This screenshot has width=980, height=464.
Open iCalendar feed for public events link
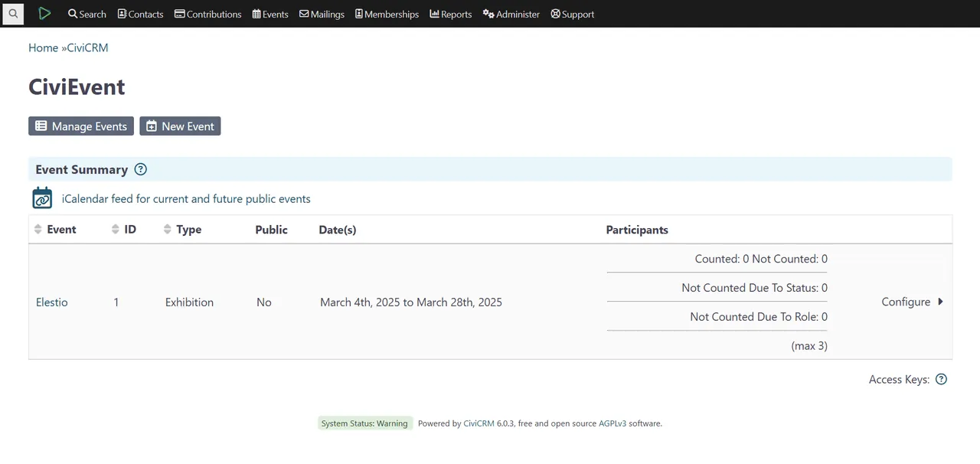[x=186, y=199]
